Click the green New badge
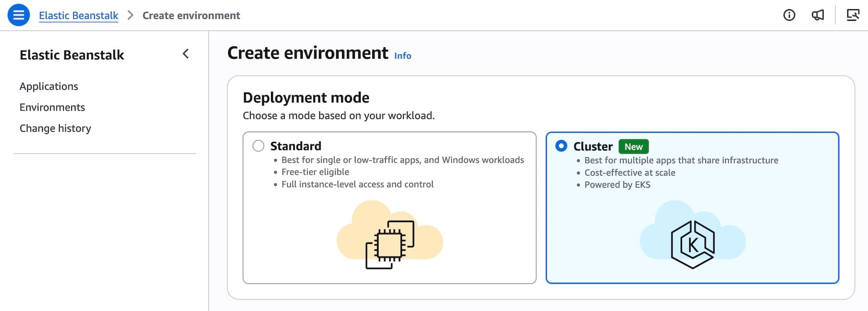Image resolution: width=868 pixels, height=311 pixels. coord(634,147)
